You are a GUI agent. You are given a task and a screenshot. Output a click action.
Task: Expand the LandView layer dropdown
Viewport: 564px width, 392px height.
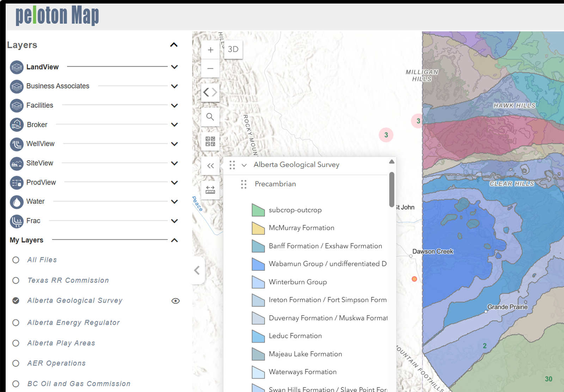pyautogui.click(x=174, y=67)
